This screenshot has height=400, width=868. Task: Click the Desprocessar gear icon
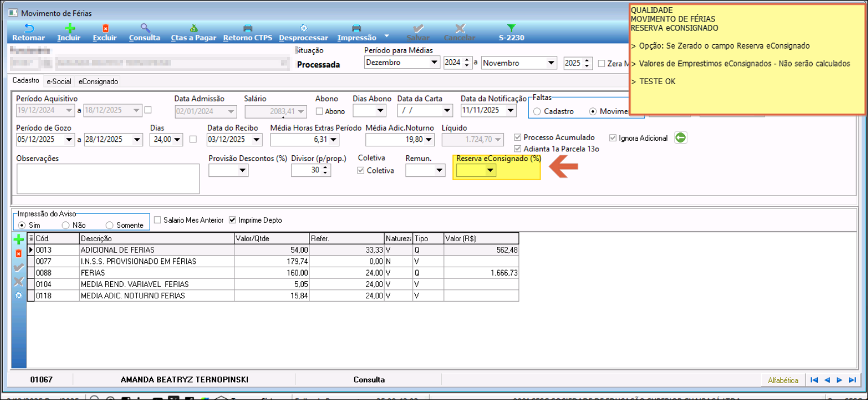click(303, 28)
